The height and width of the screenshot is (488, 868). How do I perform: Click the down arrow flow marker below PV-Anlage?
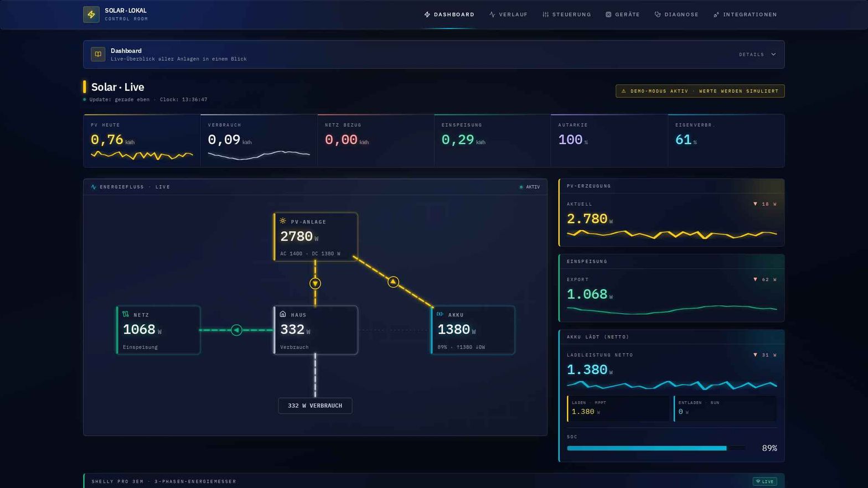tap(315, 283)
